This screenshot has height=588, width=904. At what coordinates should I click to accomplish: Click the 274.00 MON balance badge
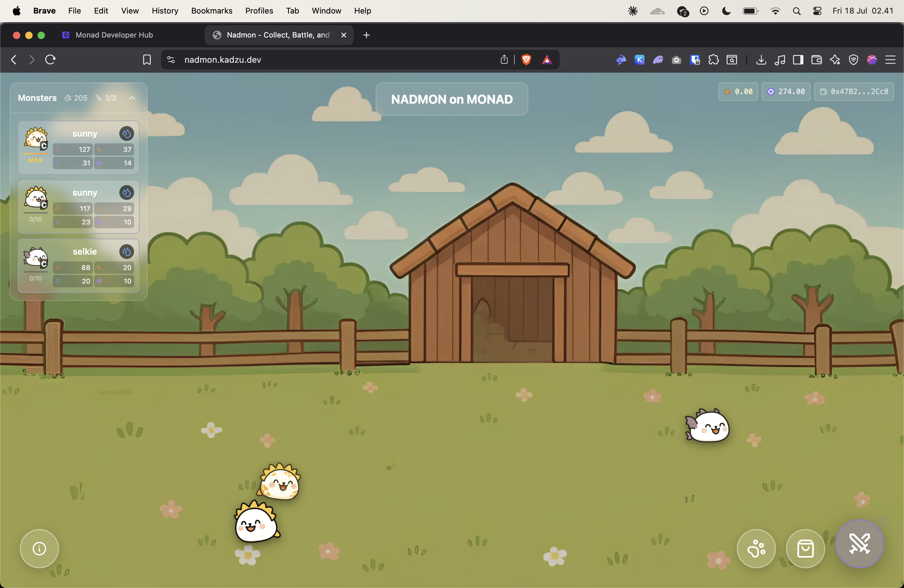[x=786, y=92]
